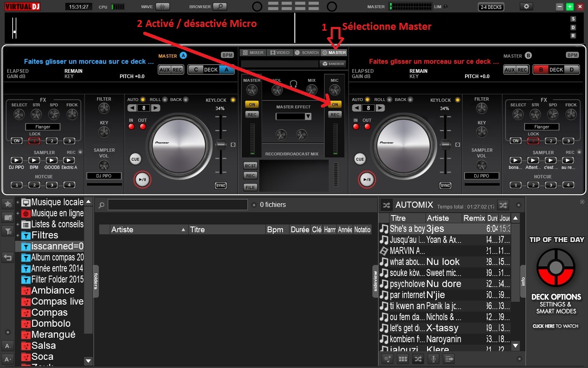Increase browser font size with A+ icon
The image size is (588, 368).
coord(8,359)
